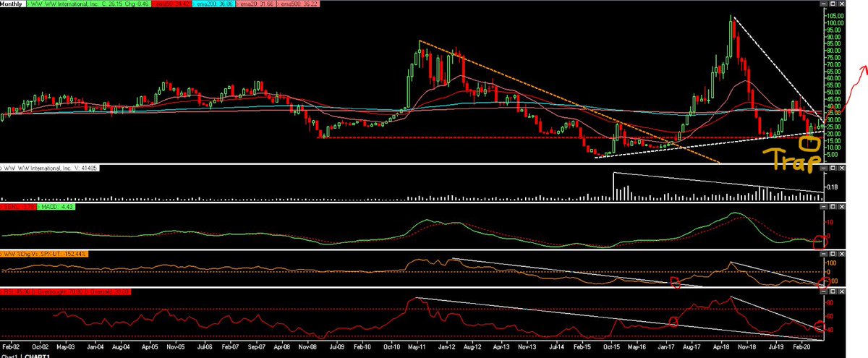Click the Jan-17 date on time axis

click(666, 348)
